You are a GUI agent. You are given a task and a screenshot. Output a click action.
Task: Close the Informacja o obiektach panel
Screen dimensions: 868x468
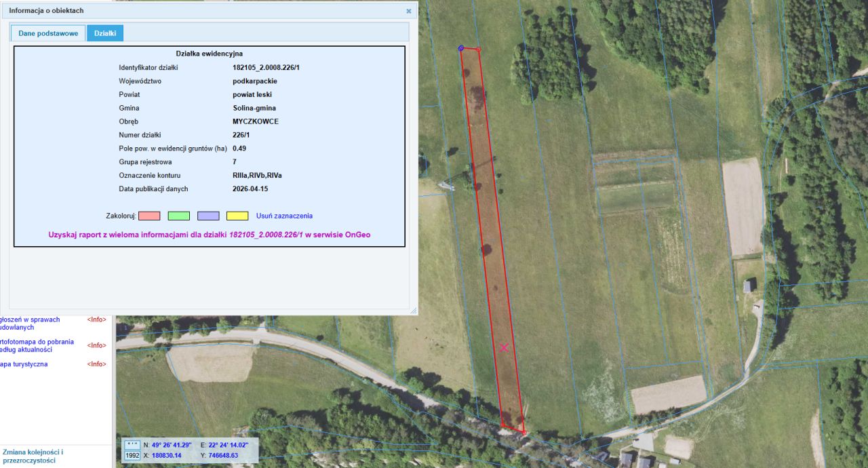(x=409, y=11)
